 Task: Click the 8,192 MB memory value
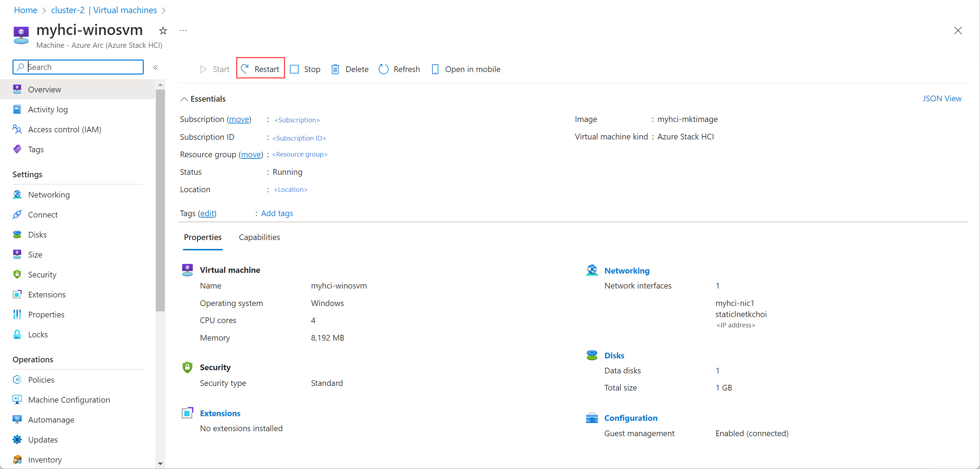[x=327, y=338]
